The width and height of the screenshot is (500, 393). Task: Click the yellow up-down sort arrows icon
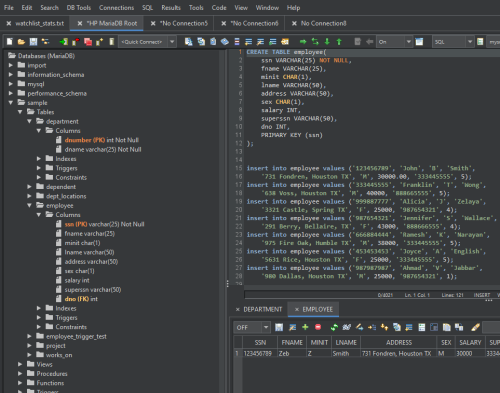tap(384, 327)
